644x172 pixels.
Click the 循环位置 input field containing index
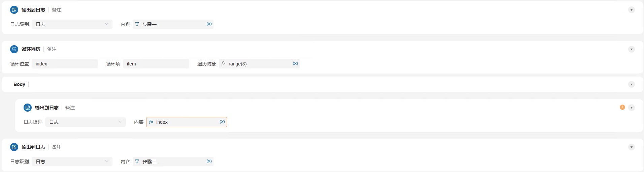(x=65, y=64)
